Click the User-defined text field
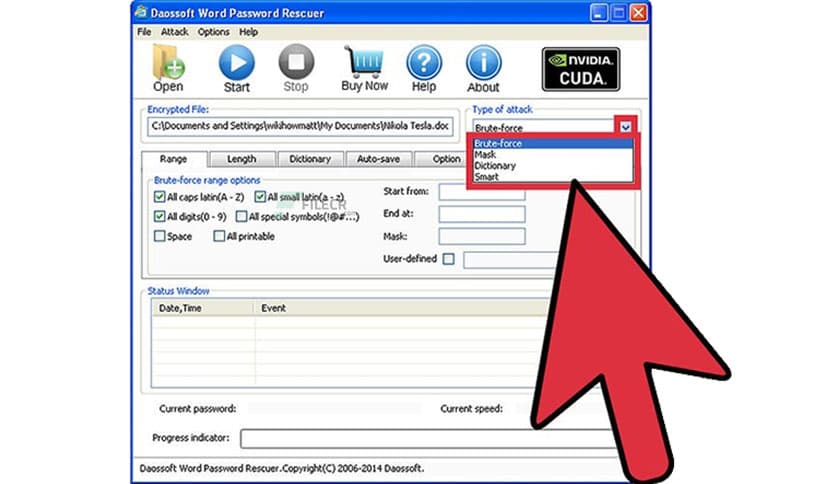 click(x=512, y=260)
